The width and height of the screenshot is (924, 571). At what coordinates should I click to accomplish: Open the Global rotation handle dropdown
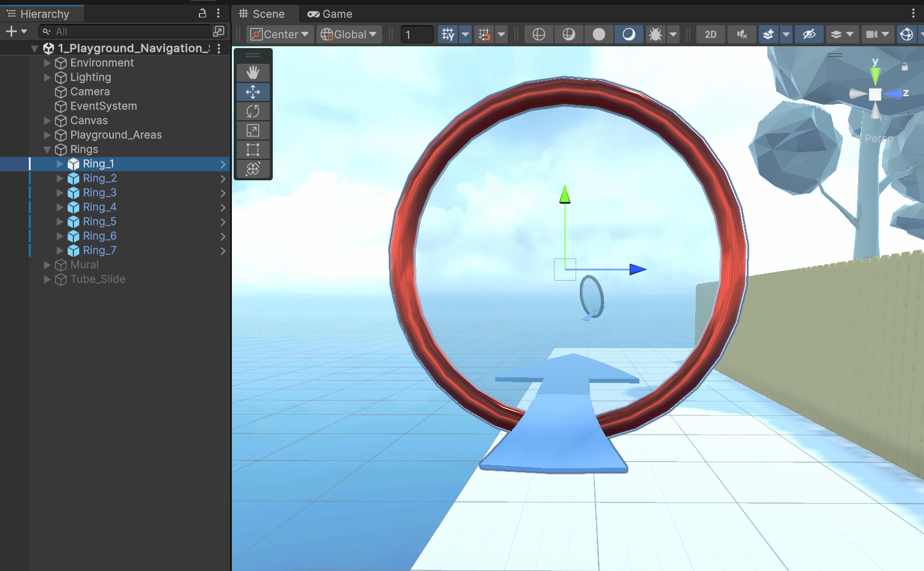(349, 34)
